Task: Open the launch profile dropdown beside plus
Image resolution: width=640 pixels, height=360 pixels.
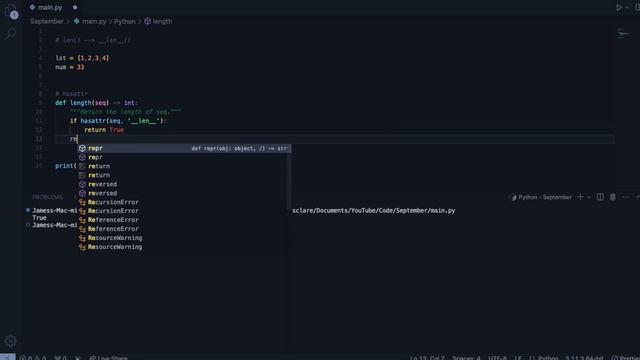Action: 589,197
